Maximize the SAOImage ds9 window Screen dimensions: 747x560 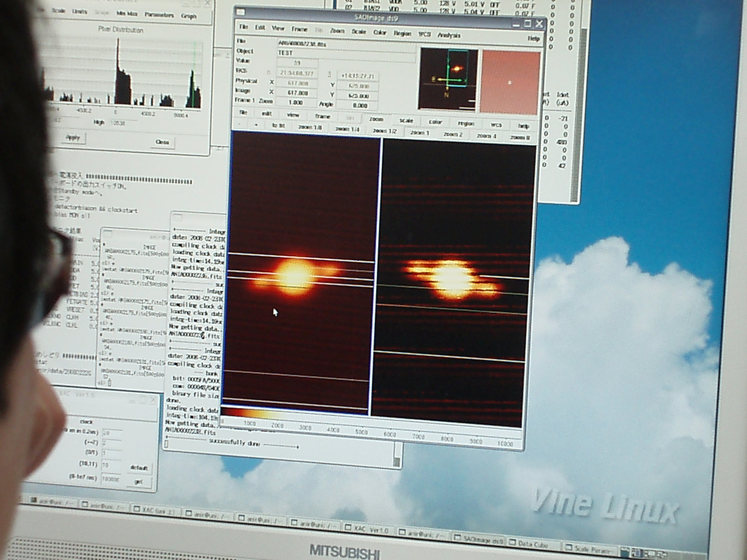tap(528, 24)
